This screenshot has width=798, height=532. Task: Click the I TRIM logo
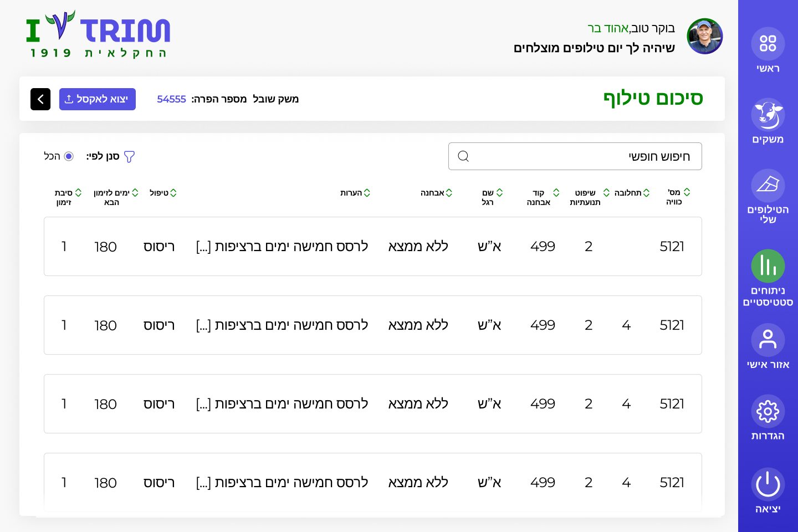click(98, 34)
